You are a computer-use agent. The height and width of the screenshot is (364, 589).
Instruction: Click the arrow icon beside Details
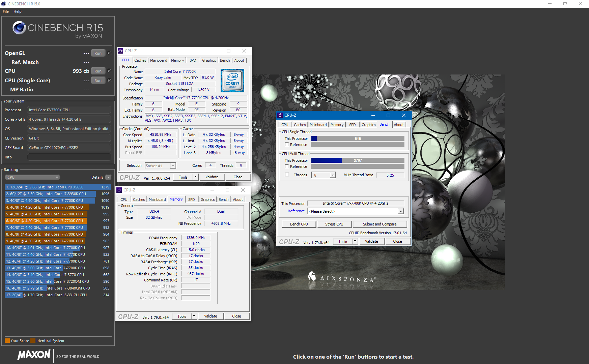(x=108, y=177)
